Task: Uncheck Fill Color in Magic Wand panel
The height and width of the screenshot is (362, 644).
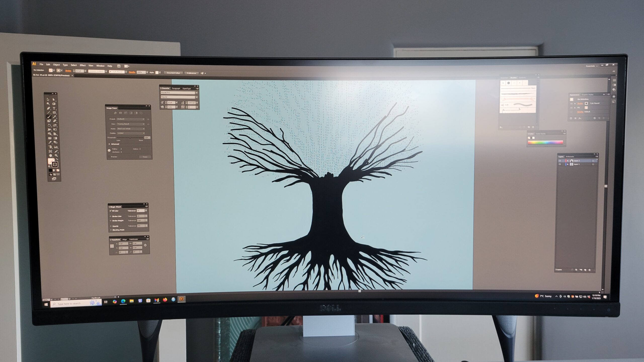Action: coord(110,211)
